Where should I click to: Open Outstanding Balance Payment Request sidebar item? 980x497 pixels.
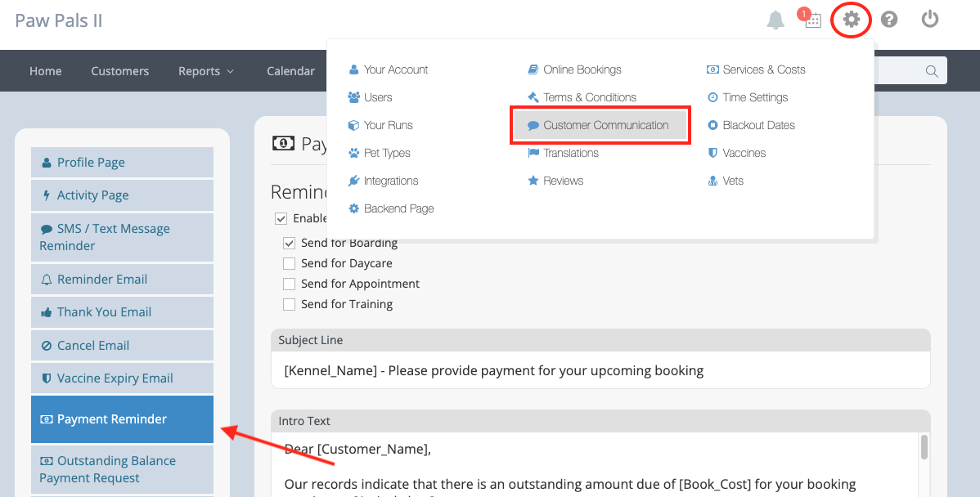click(123, 469)
